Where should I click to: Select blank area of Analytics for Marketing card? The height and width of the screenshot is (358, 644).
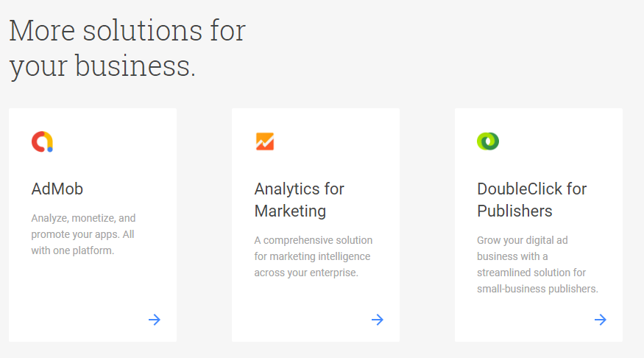pos(316,300)
